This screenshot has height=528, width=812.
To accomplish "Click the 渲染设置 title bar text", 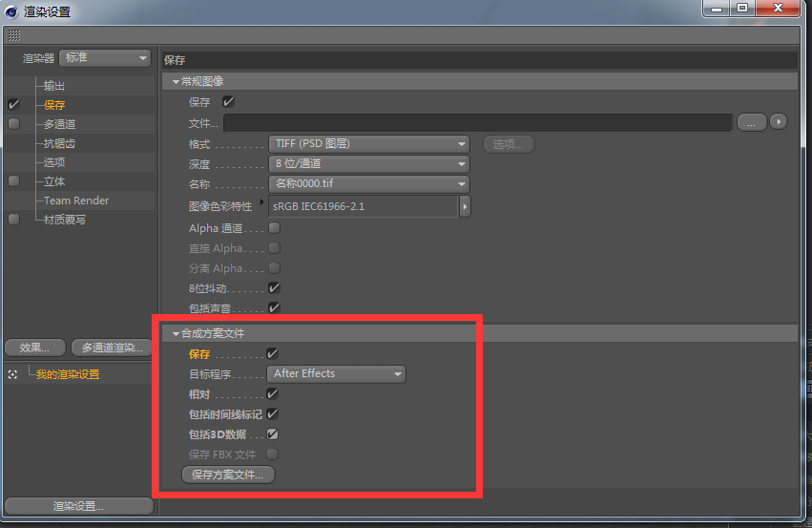I will (x=47, y=11).
